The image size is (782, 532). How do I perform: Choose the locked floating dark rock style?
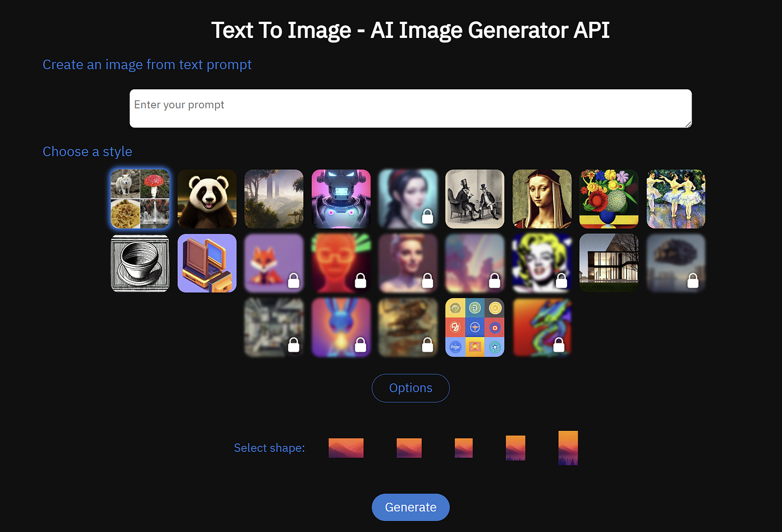pyautogui.click(x=676, y=263)
